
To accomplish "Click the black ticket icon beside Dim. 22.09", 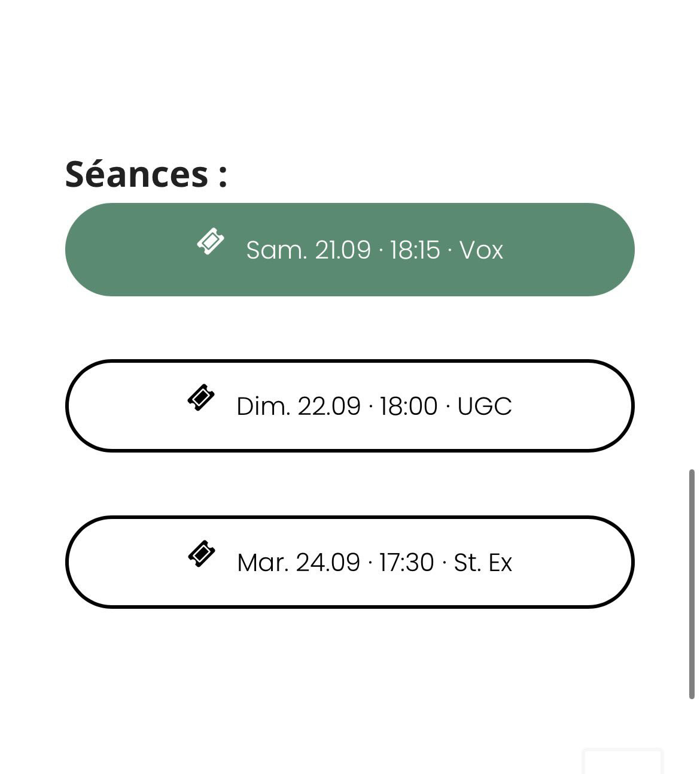I will (201, 398).
